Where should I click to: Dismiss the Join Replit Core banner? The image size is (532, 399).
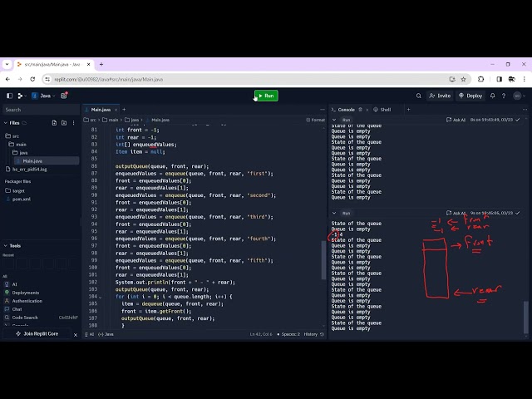[76, 335]
